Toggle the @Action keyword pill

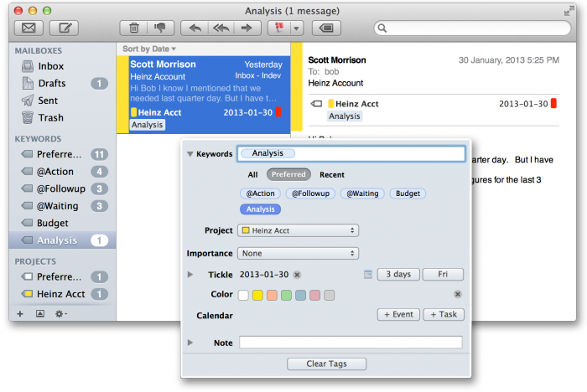point(260,193)
